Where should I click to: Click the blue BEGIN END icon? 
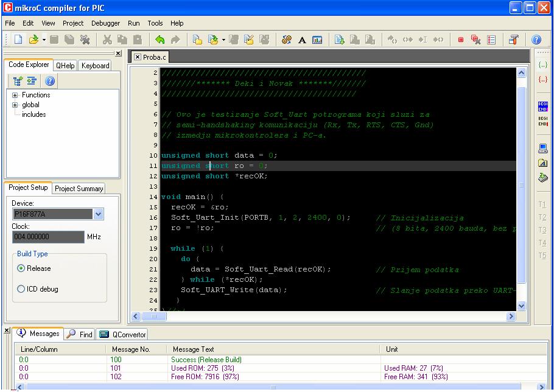tap(542, 107)
